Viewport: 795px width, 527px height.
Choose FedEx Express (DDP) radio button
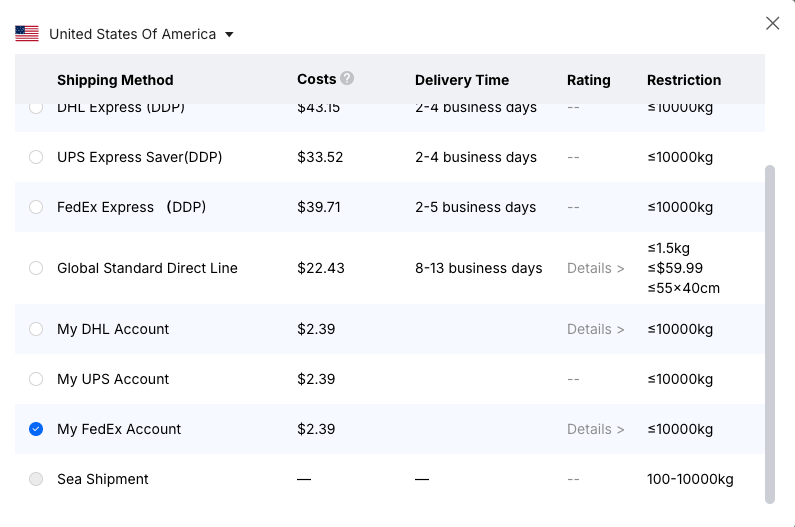click(x=36, y=207)
